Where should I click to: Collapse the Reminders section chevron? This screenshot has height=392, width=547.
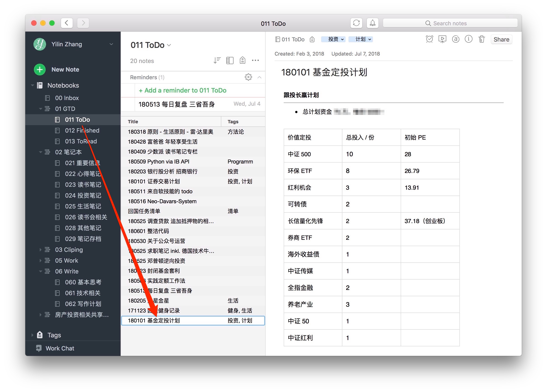pos(259,77)
